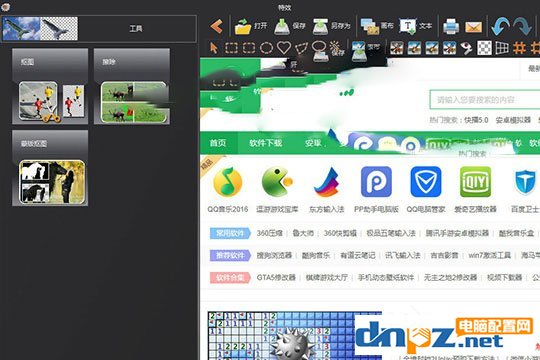
Task: Click the 推荐软件 purple tag
Action: pos(230,255)
